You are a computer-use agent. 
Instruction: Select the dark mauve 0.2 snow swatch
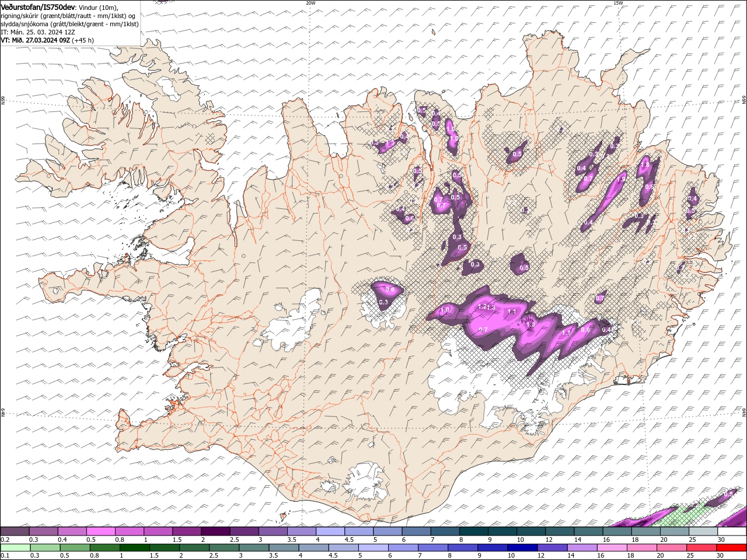[x=15, y=531]
